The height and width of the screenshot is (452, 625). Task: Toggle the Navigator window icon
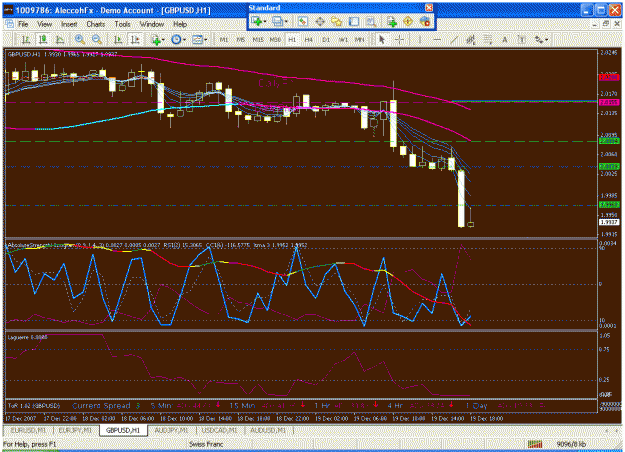(x=337, y=22)
